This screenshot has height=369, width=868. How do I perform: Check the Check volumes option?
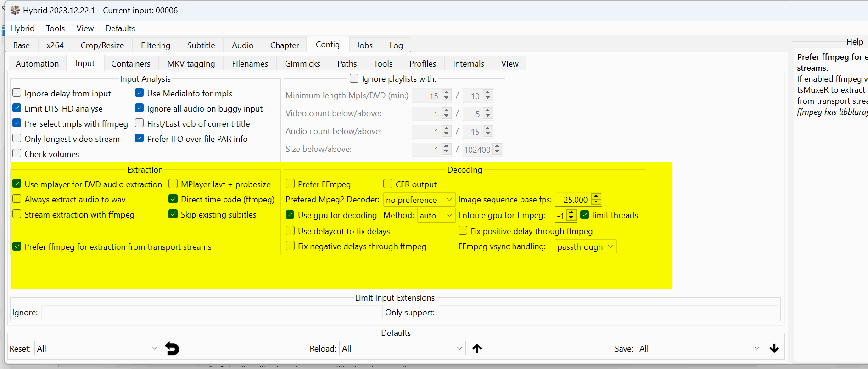[17, 153]
